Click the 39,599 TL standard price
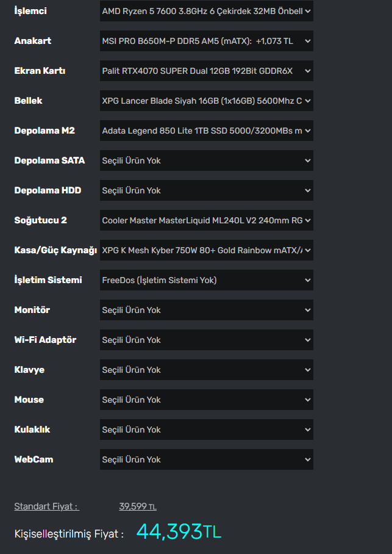 pyautogui.click(x=138, y=506)
